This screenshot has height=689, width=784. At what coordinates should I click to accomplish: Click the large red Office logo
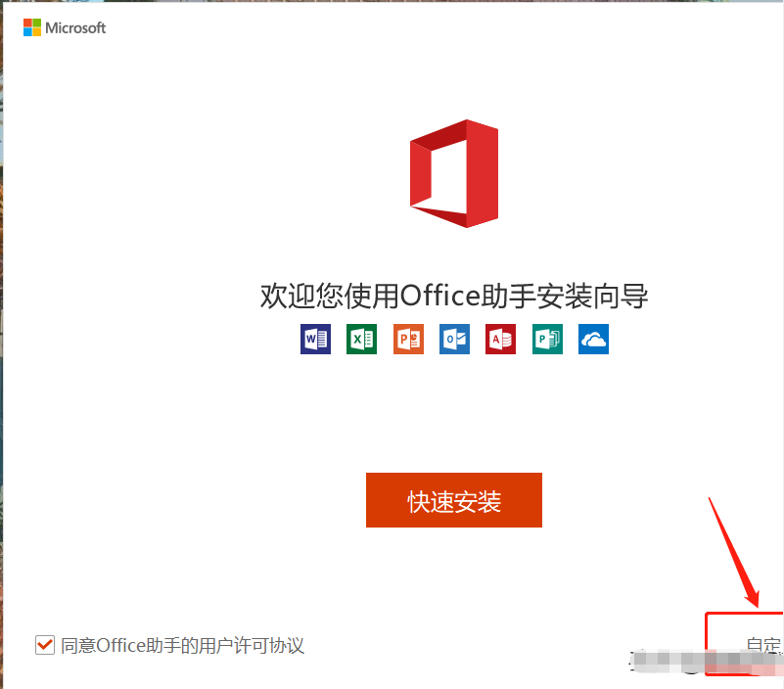coord(454,173)
